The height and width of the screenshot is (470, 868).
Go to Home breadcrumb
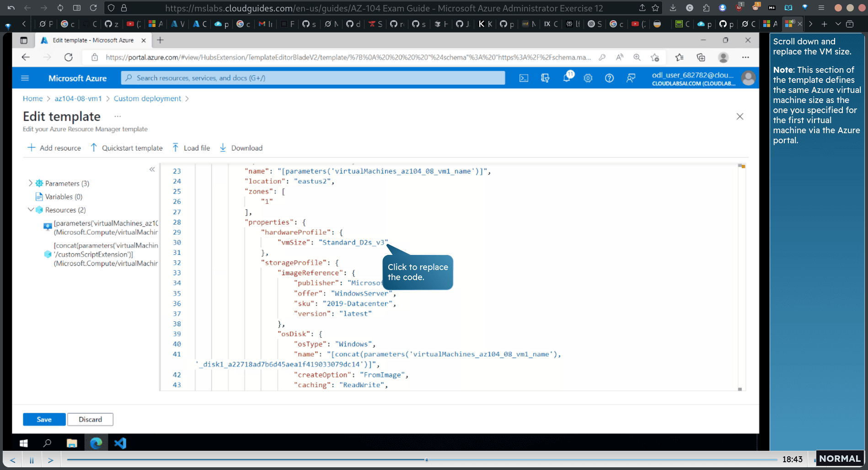[32, 98]
